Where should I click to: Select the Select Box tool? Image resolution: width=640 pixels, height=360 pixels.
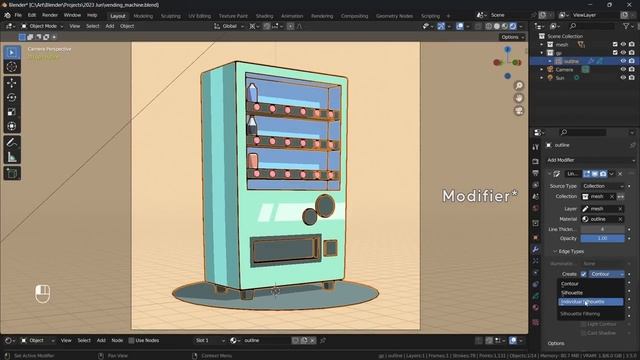pos(12,53)
